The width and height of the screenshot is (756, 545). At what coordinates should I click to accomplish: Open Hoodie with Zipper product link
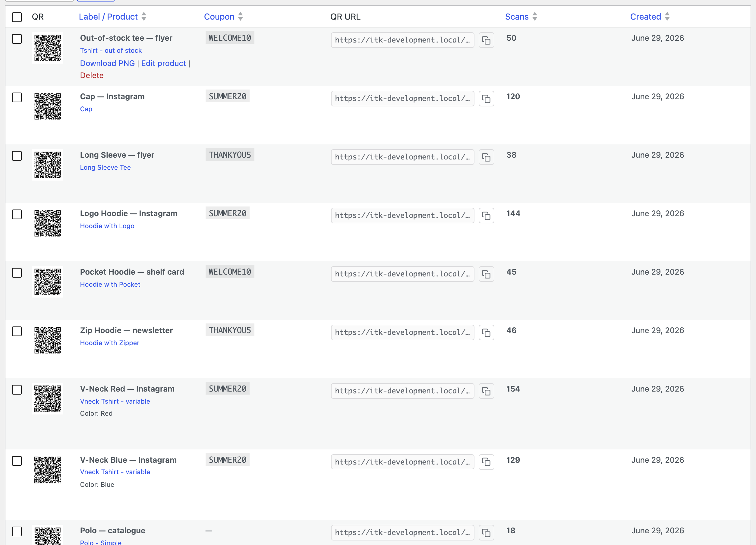pyautogui.click(x=110, y=343)
